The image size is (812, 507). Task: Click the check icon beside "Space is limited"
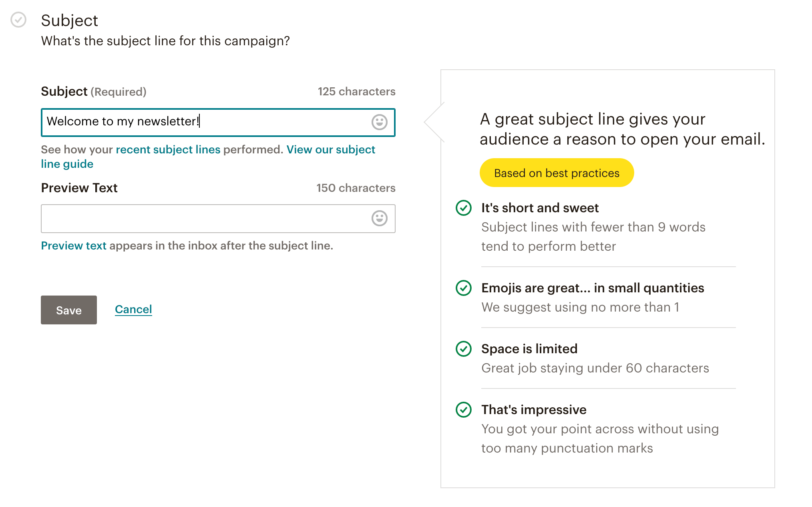click(x=464, y=349)
